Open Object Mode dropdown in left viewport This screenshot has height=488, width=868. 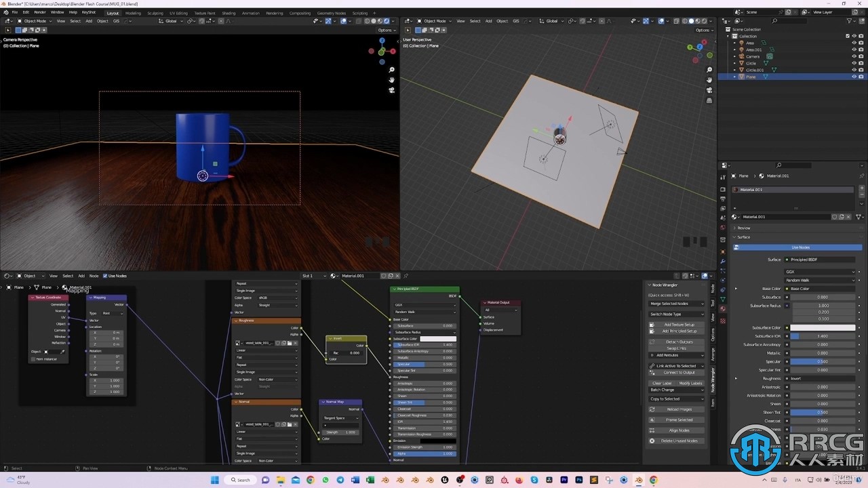coord(34,21)
